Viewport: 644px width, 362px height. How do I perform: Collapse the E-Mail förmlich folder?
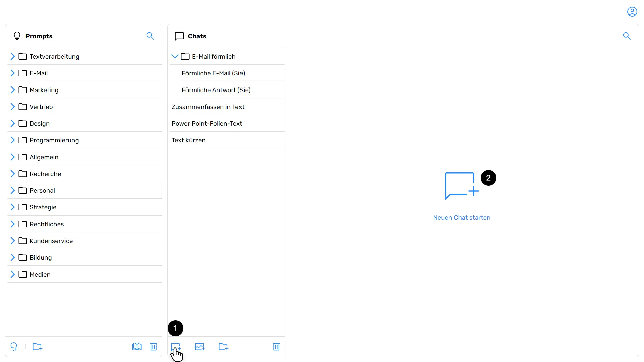175,56
